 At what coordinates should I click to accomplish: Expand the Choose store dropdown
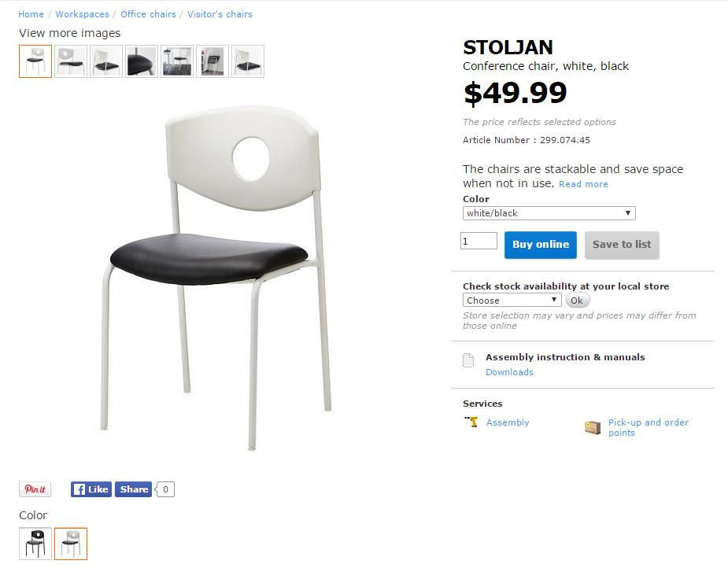coord(512,300)
